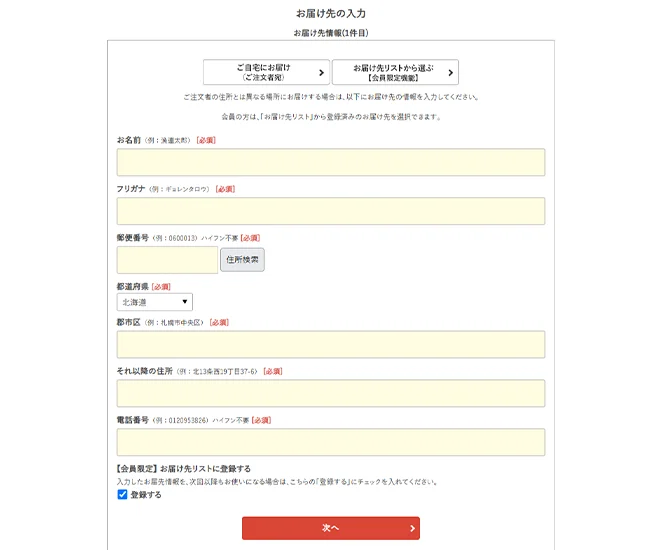Click the 登録する checkbox label text
Screen dimensions: 660x550
pos(146,494)
